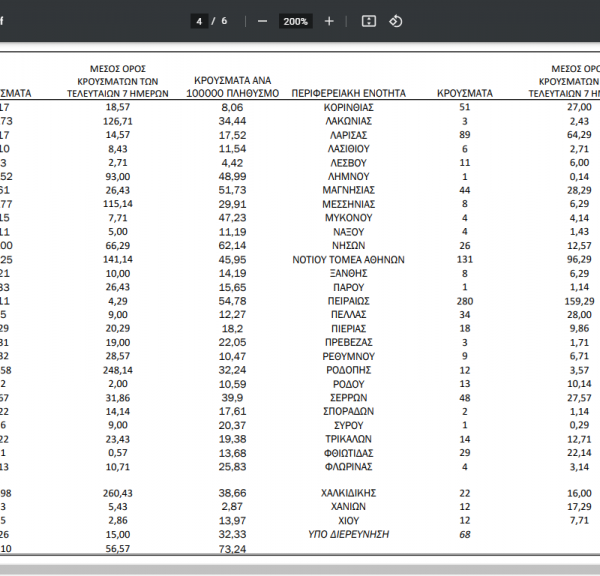Image resolution: width=600 pixels, height=576 pixels.
Task: Click the value 73,24 in the last row
Action: tap(233, 548)
